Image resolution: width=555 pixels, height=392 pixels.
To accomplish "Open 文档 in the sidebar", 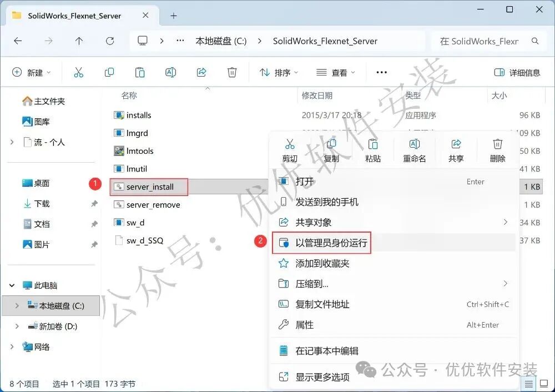I will tap(36, 224).
